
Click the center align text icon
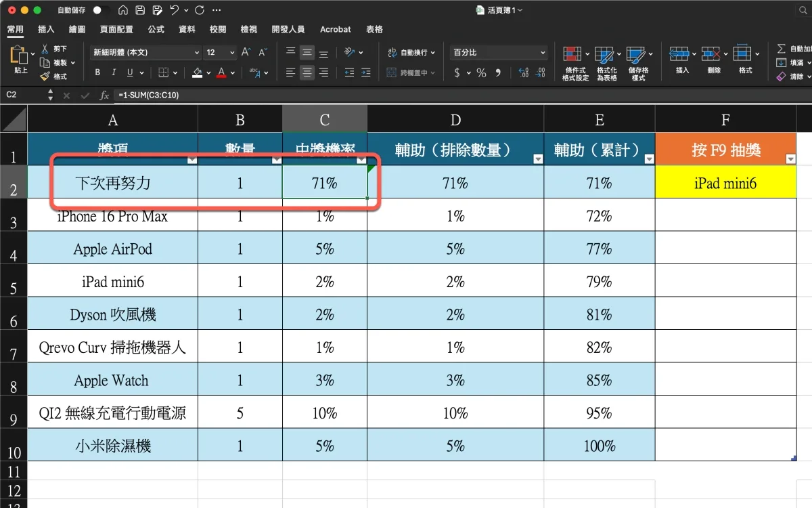(307, 72)
